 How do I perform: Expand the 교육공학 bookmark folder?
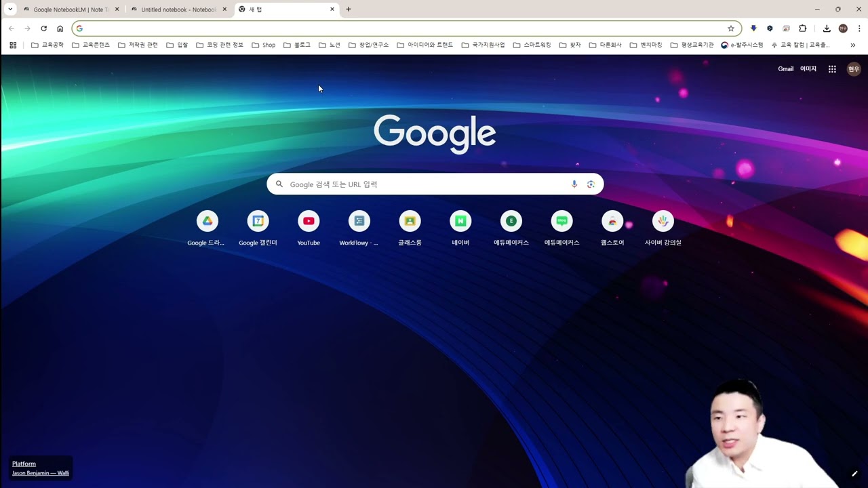click(x=47, y=45)
